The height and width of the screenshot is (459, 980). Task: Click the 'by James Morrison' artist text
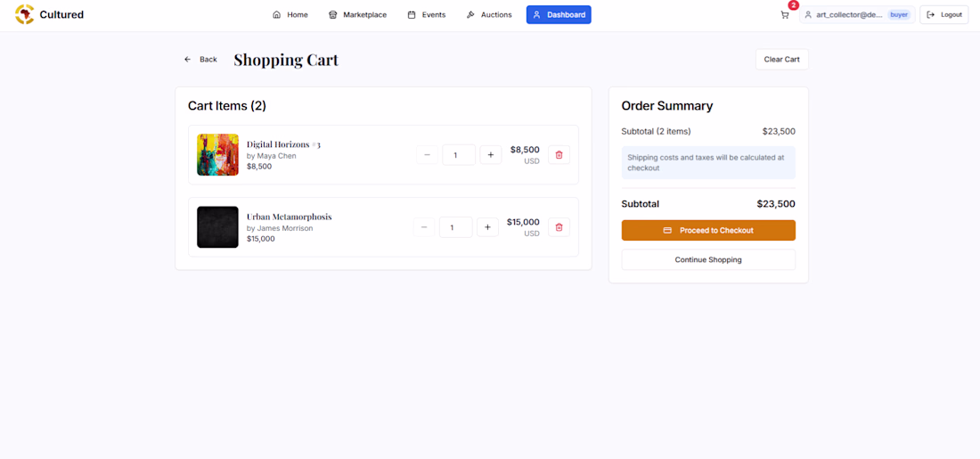point(280,228)
